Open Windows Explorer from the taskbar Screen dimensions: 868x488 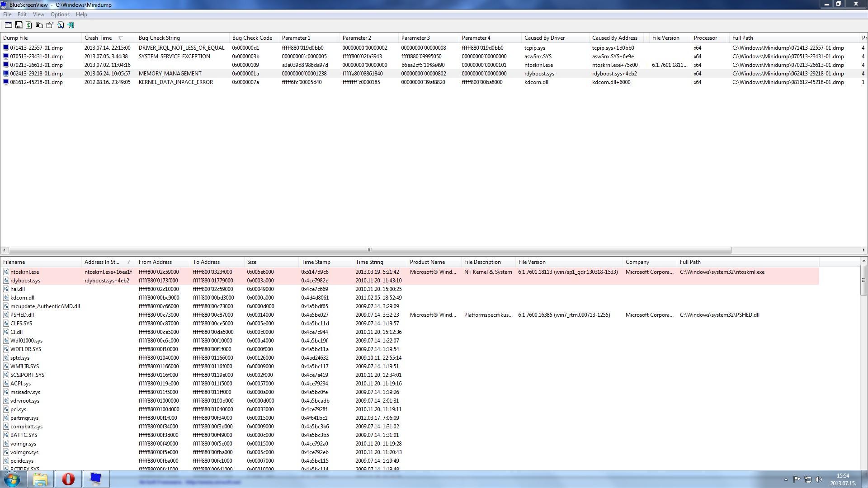(x=40, y=479)
